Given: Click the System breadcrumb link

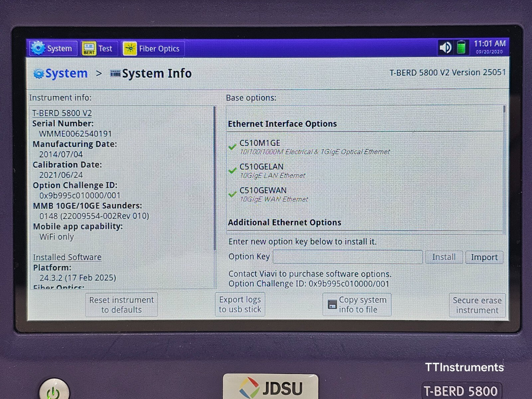Looking at the screenshot, I should (66, 73).
